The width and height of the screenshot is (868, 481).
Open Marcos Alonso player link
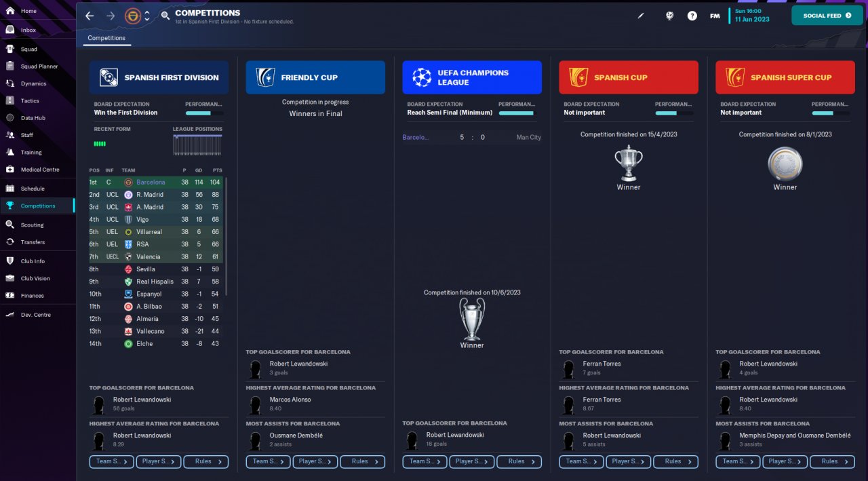point(290,400)
